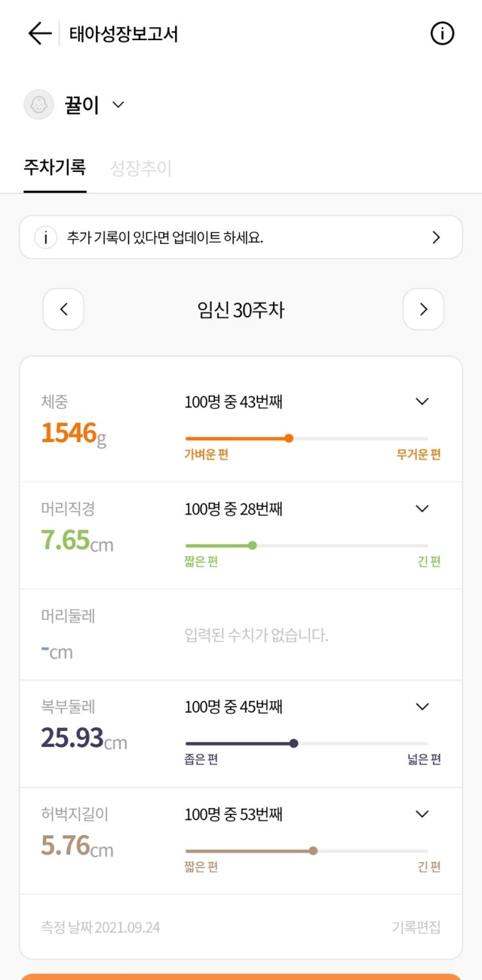The width and height of the screenshot is (482, 980).
Task: Expand the 꿀이 baby selector dropdown
Action: click(x=118, y=104)
